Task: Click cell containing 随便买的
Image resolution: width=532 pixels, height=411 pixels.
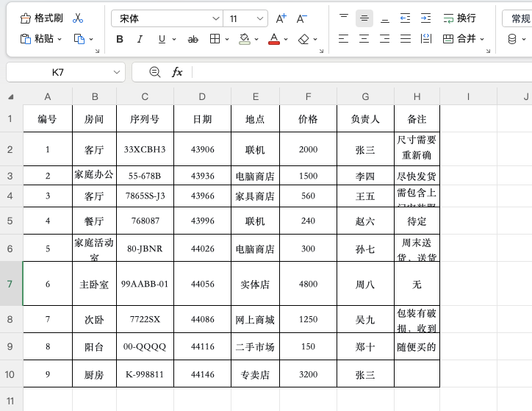Action: pos(417,346)
